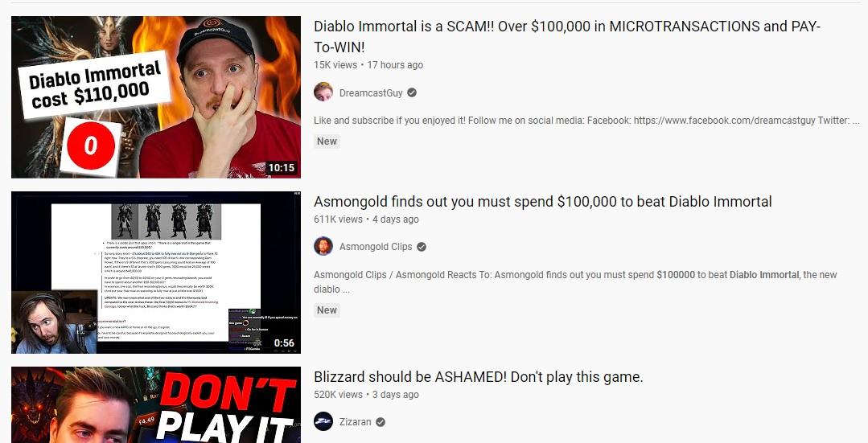Open Diablo Immortal is a SCAM video title

click(567, 36)
